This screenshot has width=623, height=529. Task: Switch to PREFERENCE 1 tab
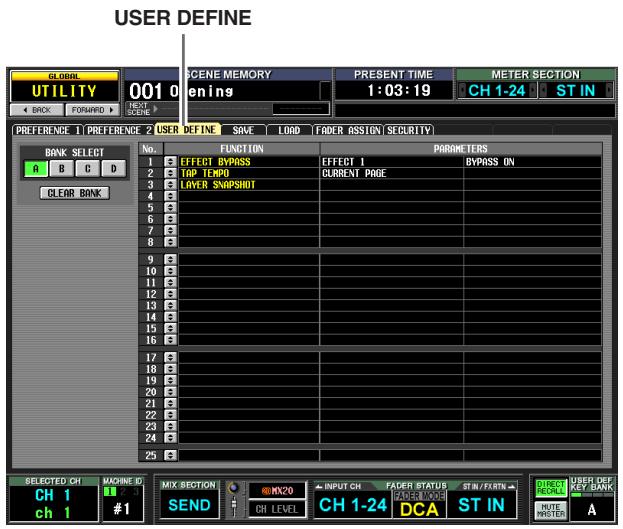(x=48, y=130)
